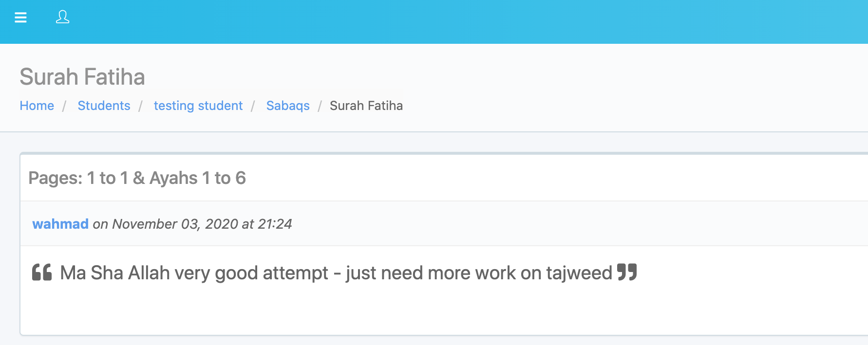This screenshot has width=868, height=345.
Task: Click the Surah Fatiha page heading
Action: 82,77
